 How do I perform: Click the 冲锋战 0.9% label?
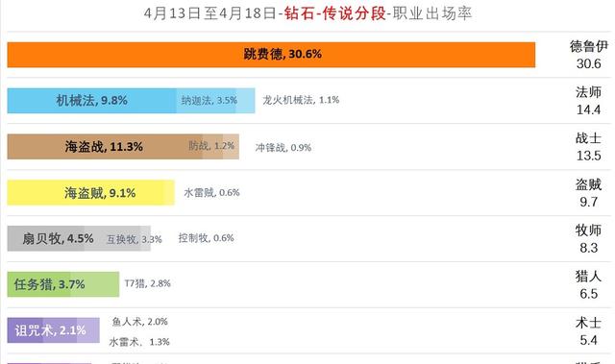(283, 148)
